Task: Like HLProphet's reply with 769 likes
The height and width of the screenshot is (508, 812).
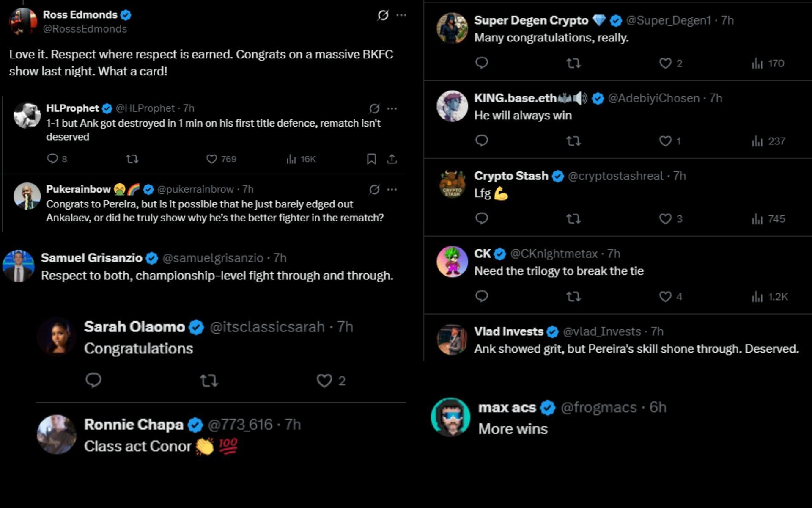Action: 211,159
